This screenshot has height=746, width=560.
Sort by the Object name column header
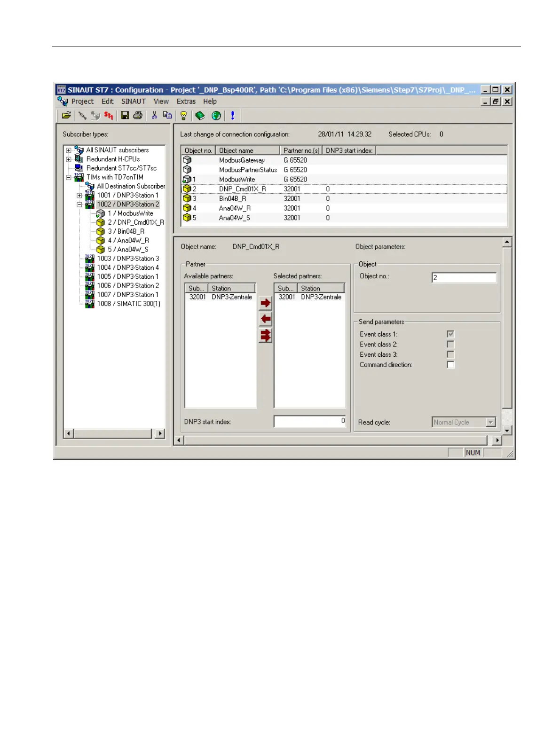coord(248,150)
